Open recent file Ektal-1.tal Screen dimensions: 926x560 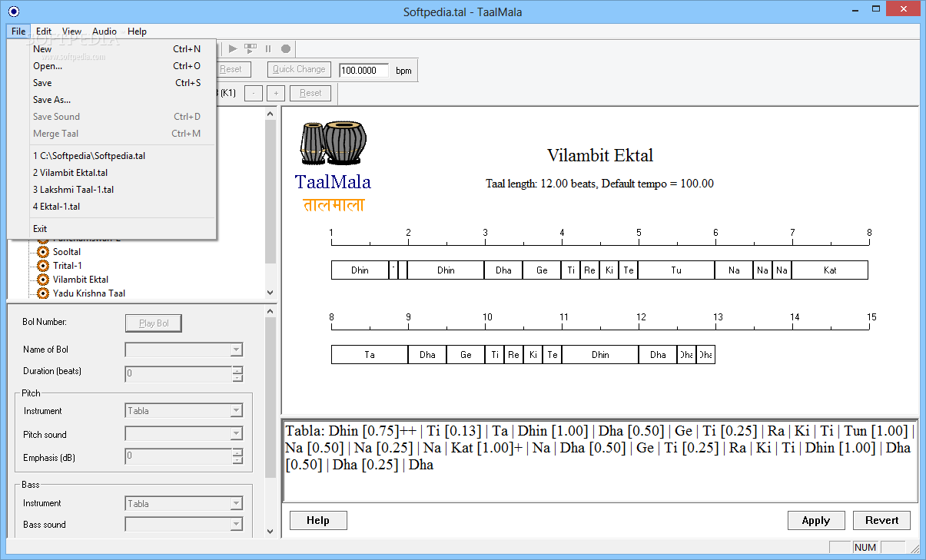tap(112, 207)
